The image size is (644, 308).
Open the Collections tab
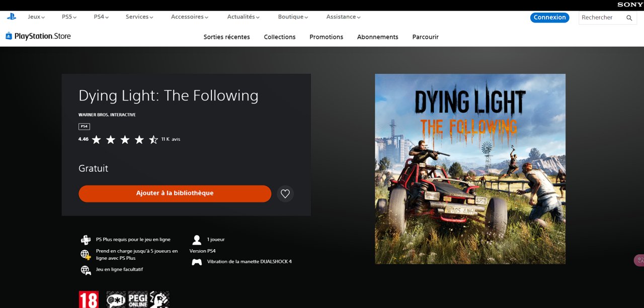[280, 37]
